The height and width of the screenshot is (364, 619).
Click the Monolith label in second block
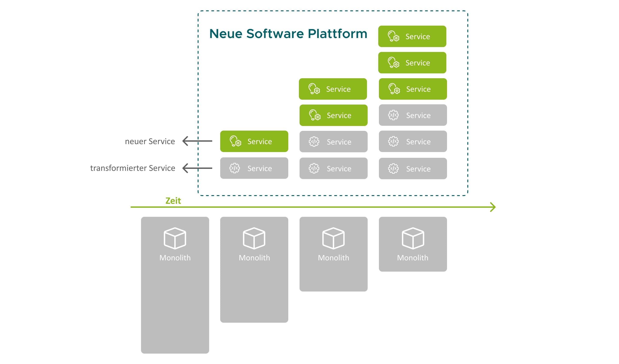[x=254, y=258]
